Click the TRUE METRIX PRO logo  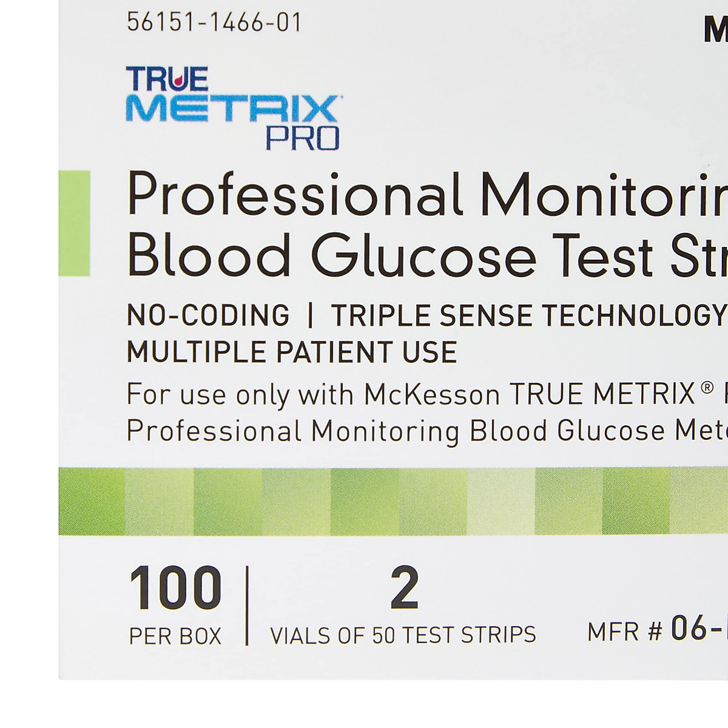pos(232,108)
